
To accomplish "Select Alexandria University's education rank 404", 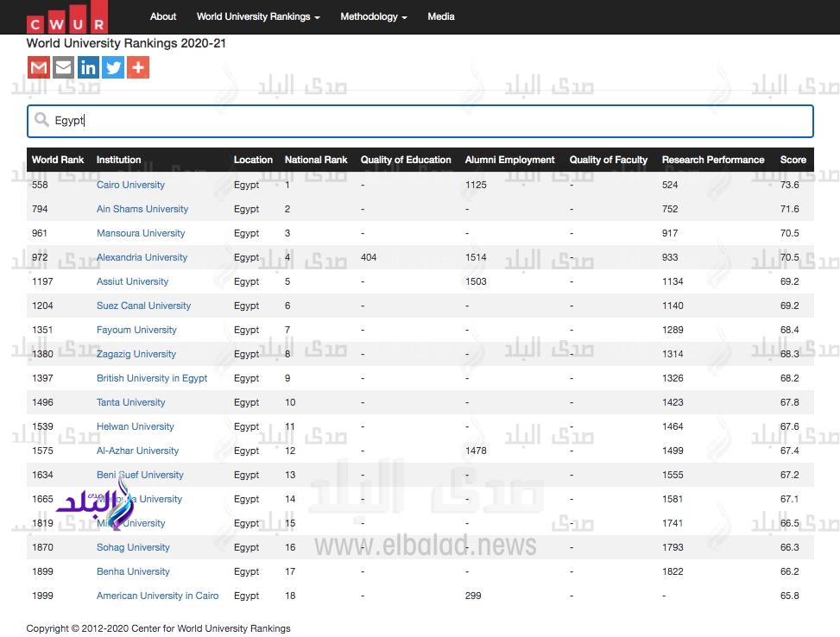I will pos(369,257).
